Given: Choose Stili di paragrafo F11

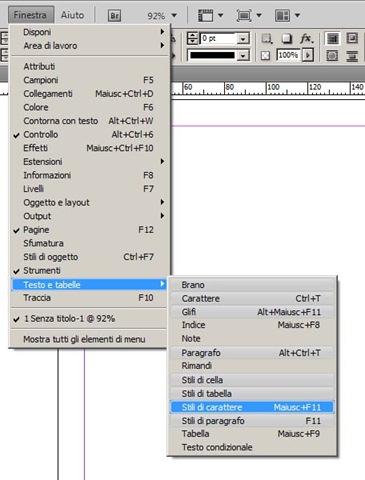Looking at the screenshot, I should (252, 421).
